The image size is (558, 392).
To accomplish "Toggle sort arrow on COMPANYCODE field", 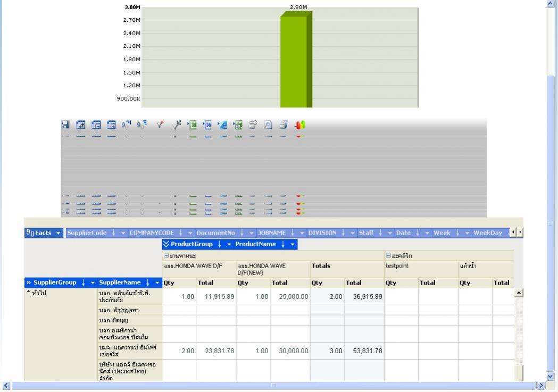I will point(181,232).
